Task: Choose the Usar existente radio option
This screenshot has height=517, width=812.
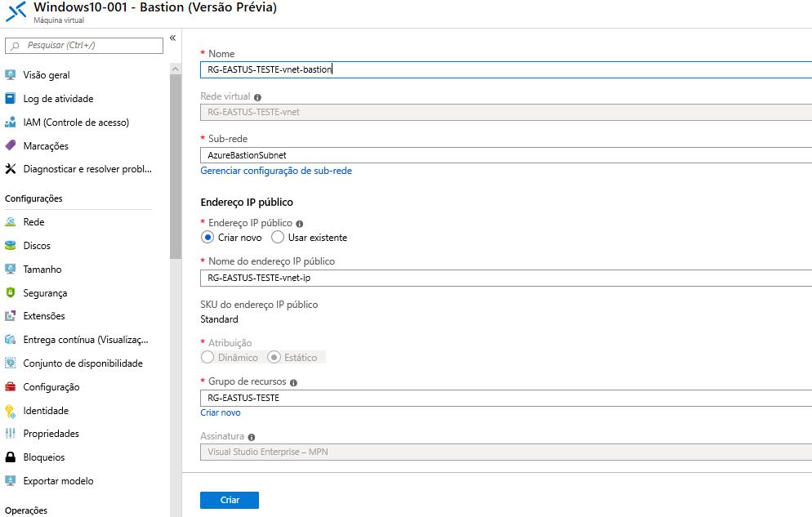Action: [278, 238]
